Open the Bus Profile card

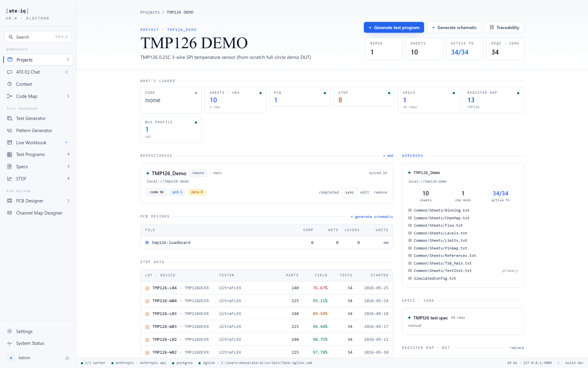tap(171, 130)
